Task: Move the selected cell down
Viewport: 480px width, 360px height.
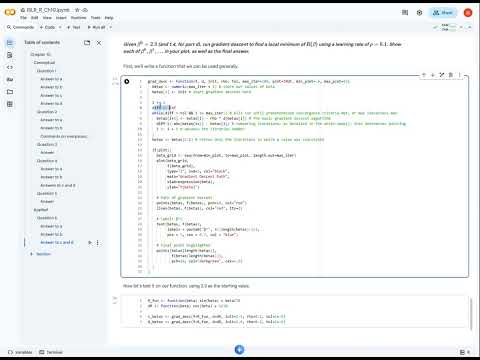Action: tap(433, 75)
